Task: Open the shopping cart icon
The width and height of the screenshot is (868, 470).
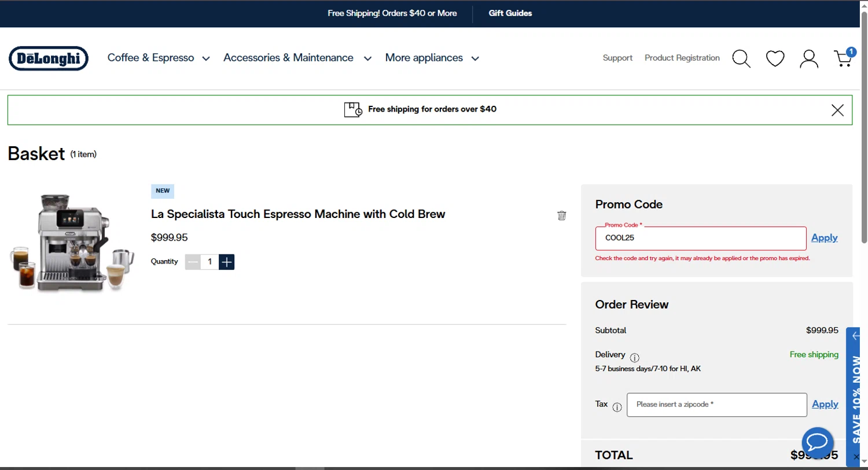Action: [843, 58]
